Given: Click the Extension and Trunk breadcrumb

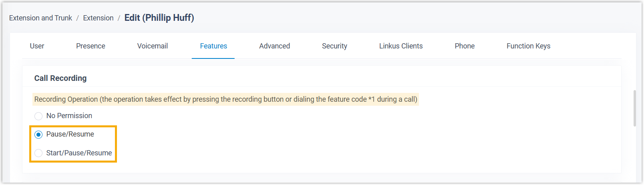Looking at the screenshot, I should point(40,18).
